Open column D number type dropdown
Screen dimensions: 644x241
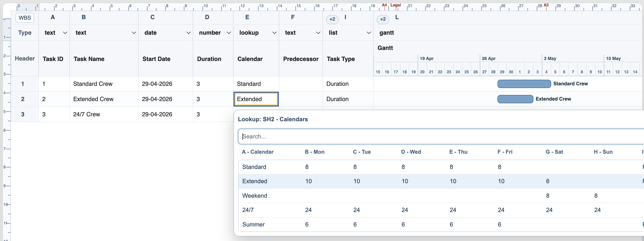(x=229, y=33)
